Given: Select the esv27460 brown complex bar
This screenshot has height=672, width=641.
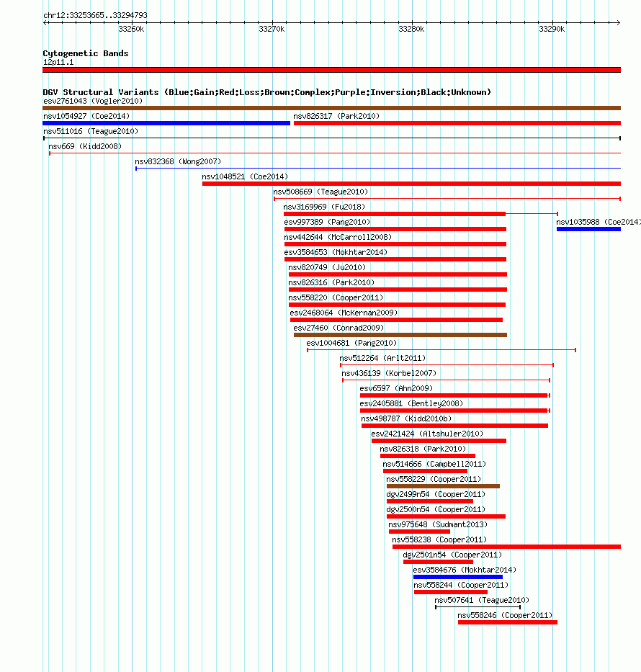Looking at the screenshot, I should pos(400,335).
